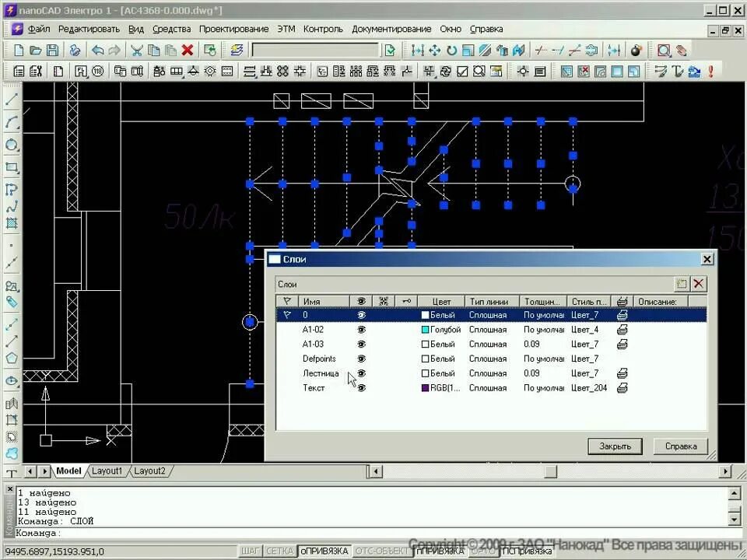The image size is (747, 560).
Task: Toggle ОРТО mode in status bar
Action: 483,551
